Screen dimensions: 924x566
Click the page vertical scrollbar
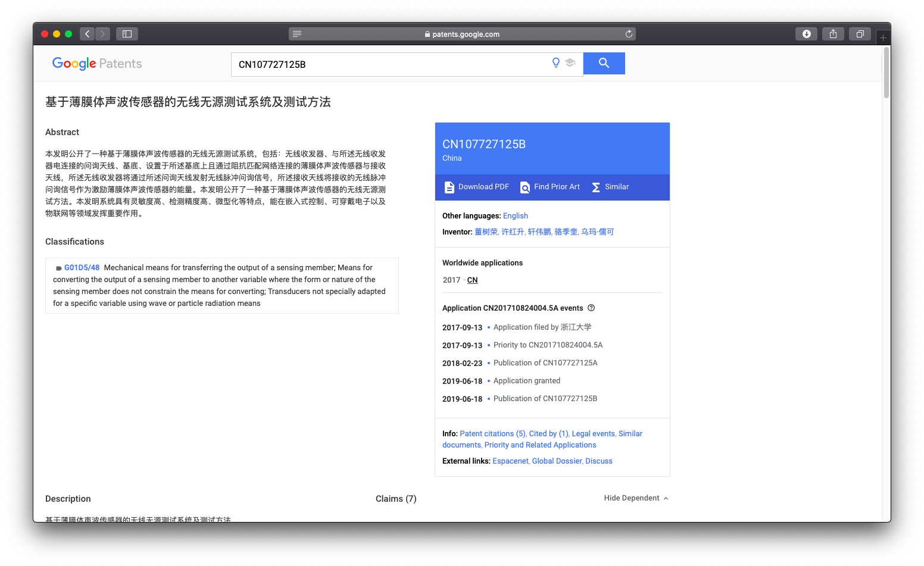point(886,73)
